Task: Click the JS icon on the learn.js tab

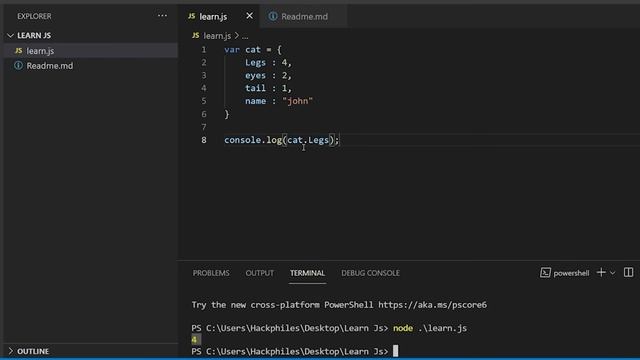Action: [191, 16]
